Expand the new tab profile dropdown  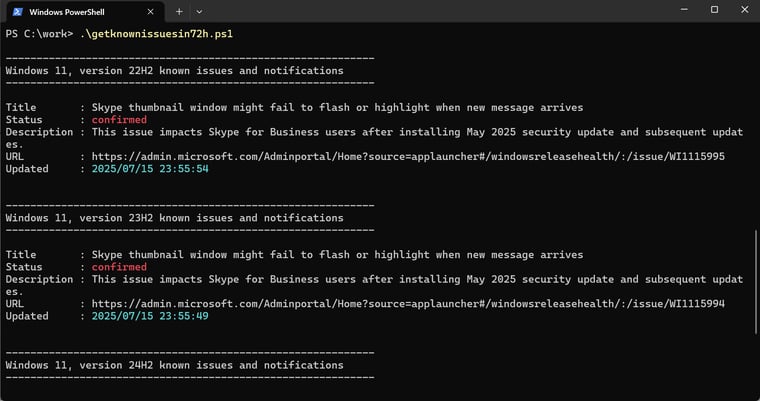point(199,12)
